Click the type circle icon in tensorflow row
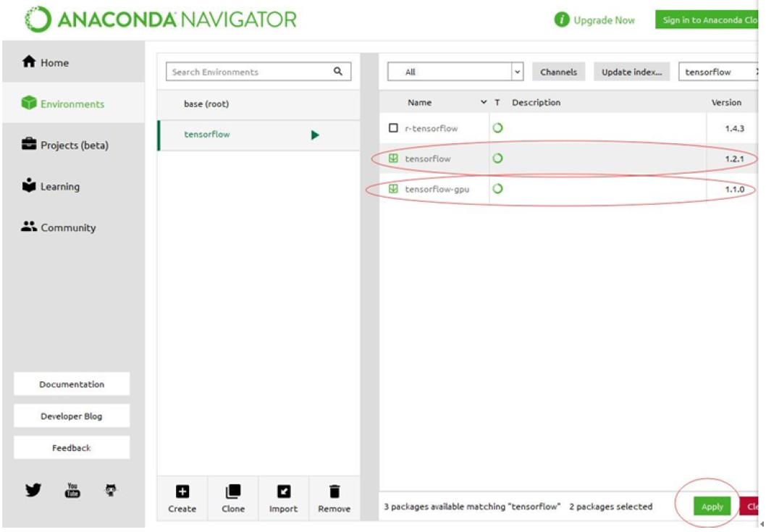The height and width of the screenshot is (532, 766). coord(497,159)
